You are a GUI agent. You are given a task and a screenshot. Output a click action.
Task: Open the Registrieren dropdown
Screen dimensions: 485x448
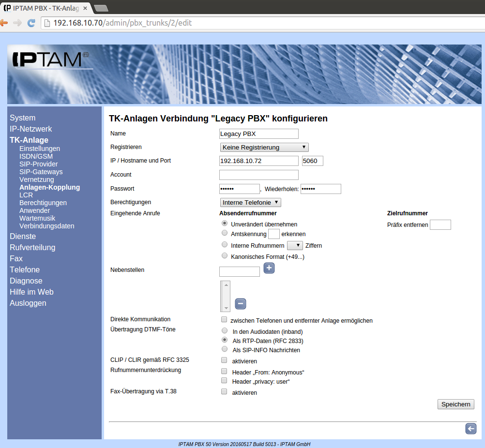point(264,147)
